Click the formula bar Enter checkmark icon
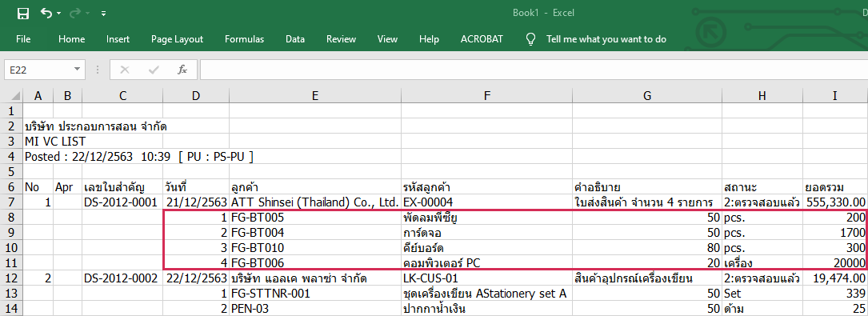 click(154, 70)
